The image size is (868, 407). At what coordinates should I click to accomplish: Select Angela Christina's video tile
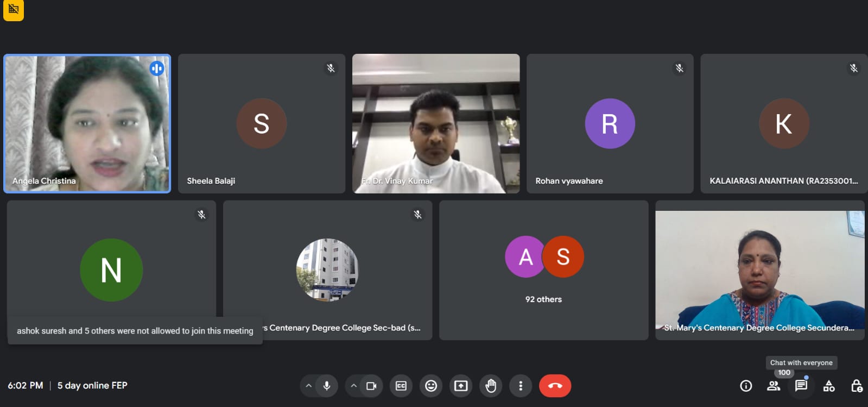click(87, 123)
